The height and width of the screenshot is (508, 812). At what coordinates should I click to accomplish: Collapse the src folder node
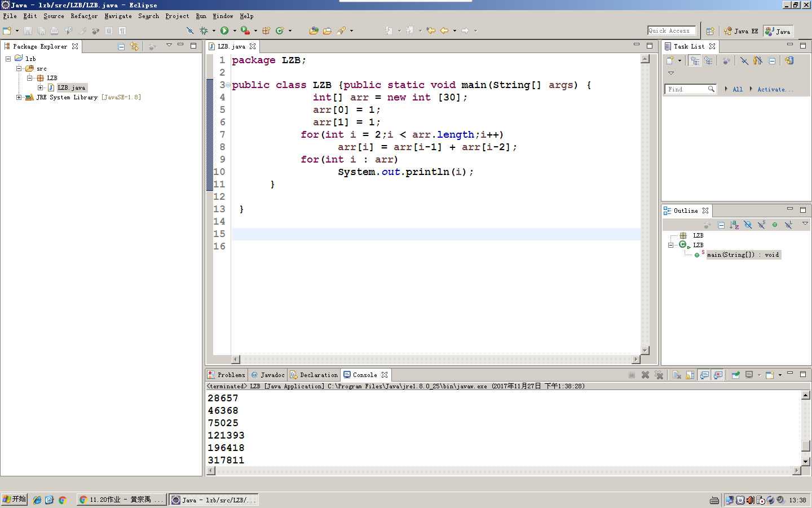click(x=19, y=68)
